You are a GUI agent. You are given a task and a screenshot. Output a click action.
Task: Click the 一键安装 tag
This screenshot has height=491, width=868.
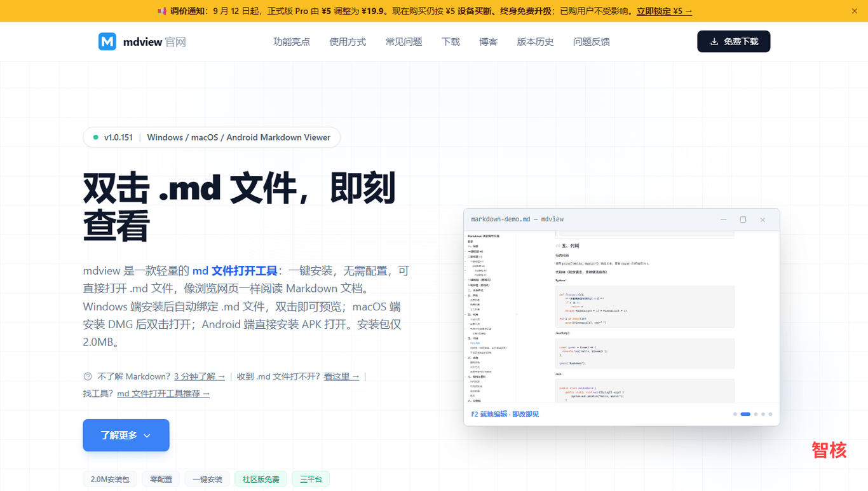pos(207,479)
